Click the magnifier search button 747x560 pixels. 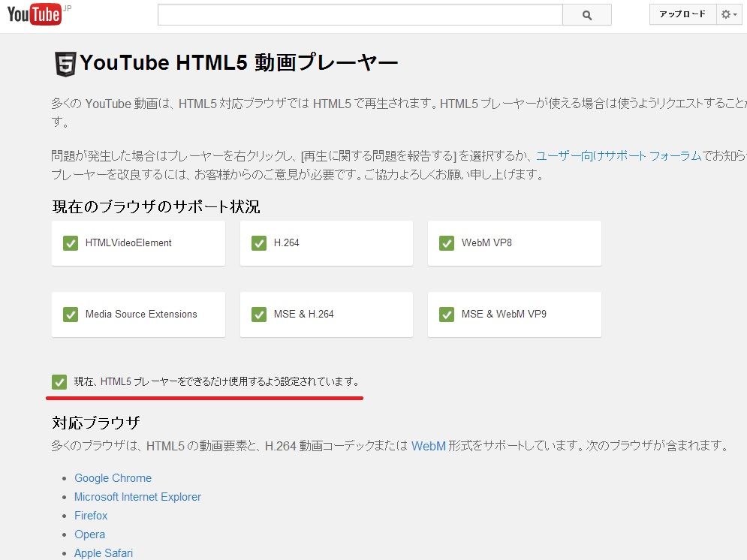[x=587, y=15]
